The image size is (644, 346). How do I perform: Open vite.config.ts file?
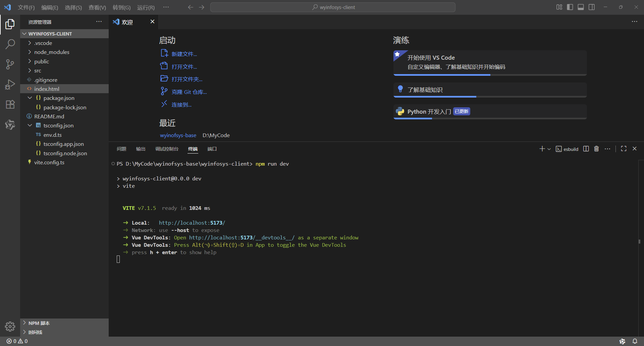click(64, 162)
